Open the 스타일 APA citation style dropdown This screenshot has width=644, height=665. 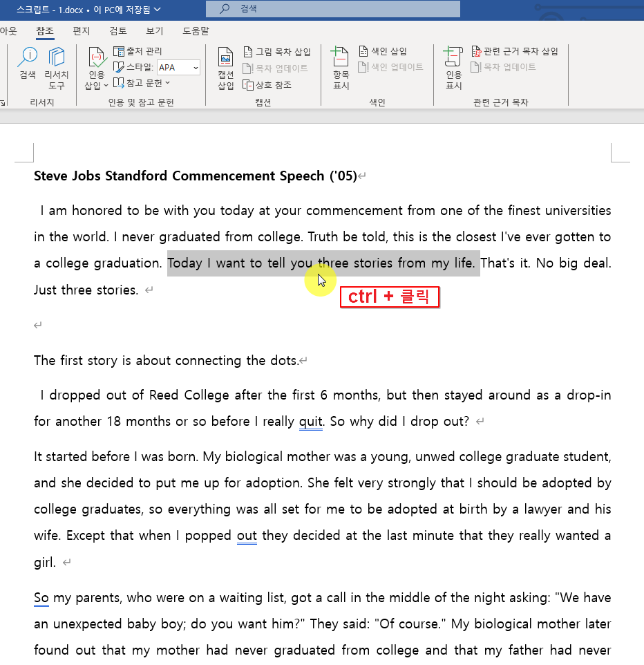click(179, 68)
